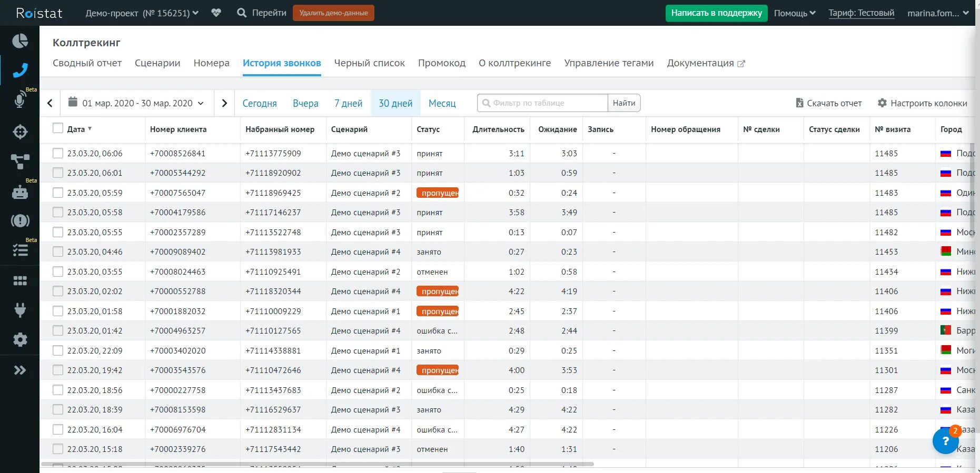Click the Скачать отчет file icon
980x473 pixels.
pyautogui.click(x=799, y=103)
